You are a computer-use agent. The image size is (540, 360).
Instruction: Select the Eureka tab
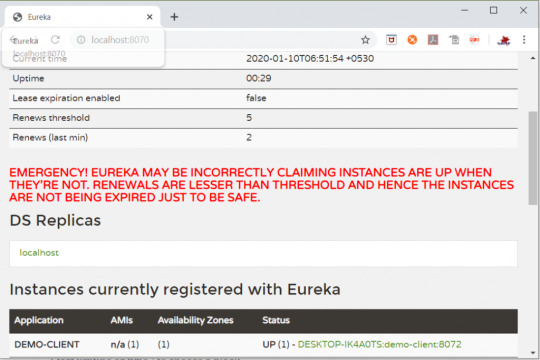[x=83, y=17]
